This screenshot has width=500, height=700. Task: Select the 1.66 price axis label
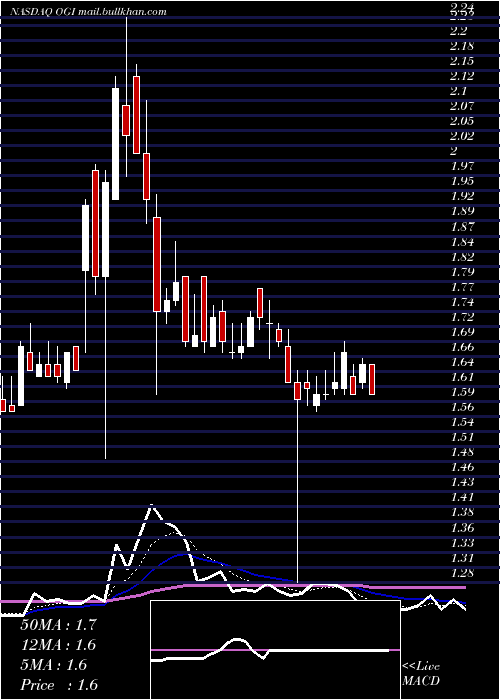(x=462, y=347)
